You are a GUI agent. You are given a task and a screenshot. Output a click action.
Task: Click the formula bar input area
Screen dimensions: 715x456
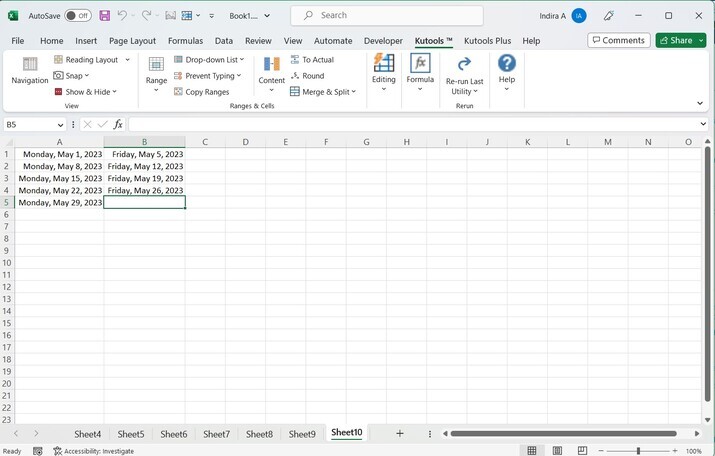click(413, 124)
